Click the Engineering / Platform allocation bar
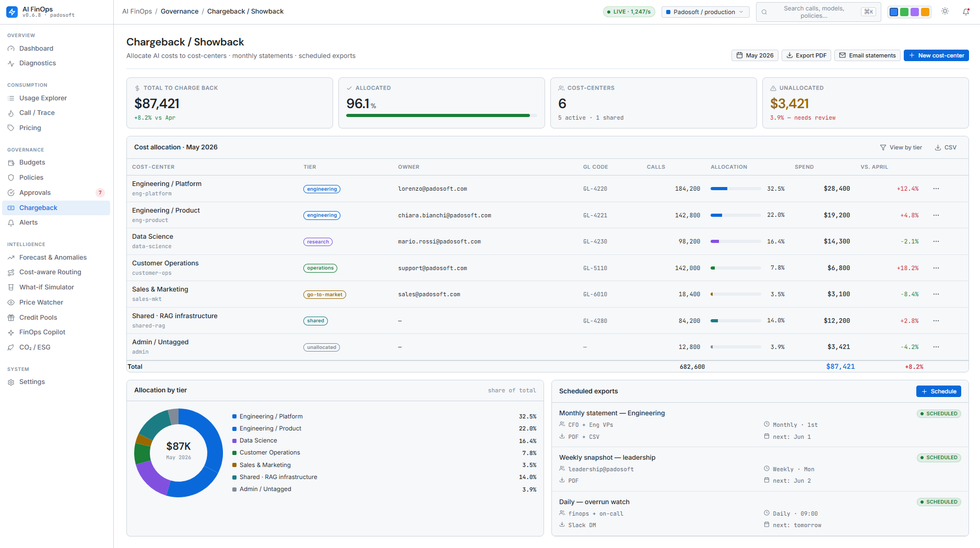 click(736, 189)
